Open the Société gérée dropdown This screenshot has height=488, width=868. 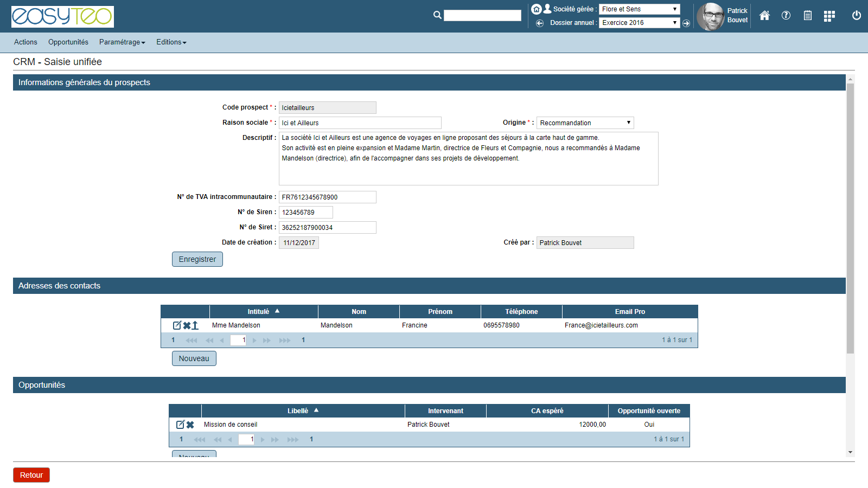pyautogui.click(x=639, y=9)
